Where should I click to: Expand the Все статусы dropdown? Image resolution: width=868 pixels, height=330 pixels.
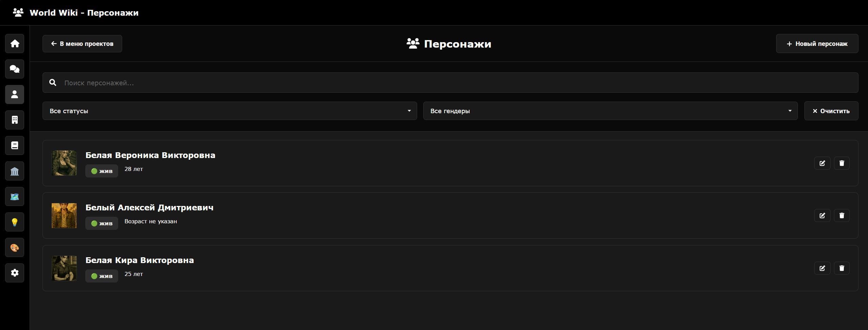pyautogui.click(x=229, y=111)
